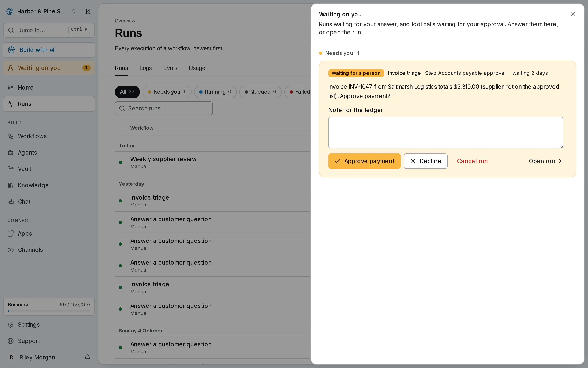Click the textarea resize handle corner
Viewport: 588px width, 368px height.
tap(561, 146)
